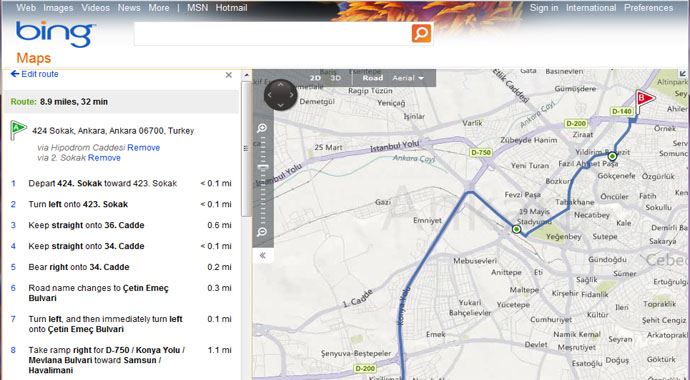Click the Bing logo
Image resolution: width=690 pixels, height=380 pixels.
[x=55, y=34]
